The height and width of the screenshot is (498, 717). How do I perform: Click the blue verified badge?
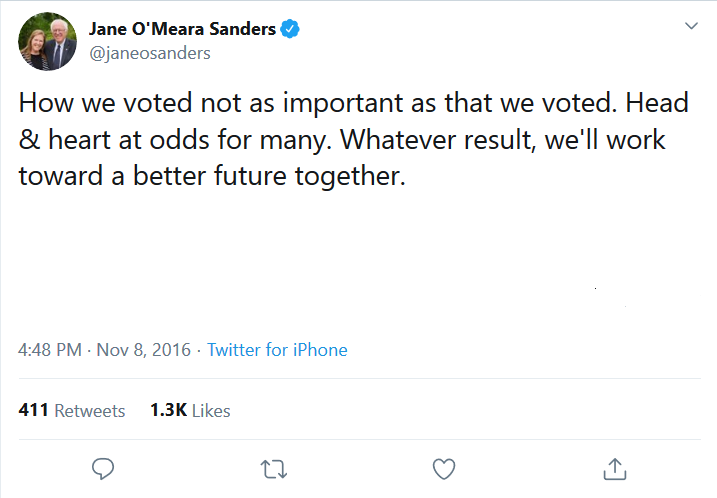coord(290,29)
